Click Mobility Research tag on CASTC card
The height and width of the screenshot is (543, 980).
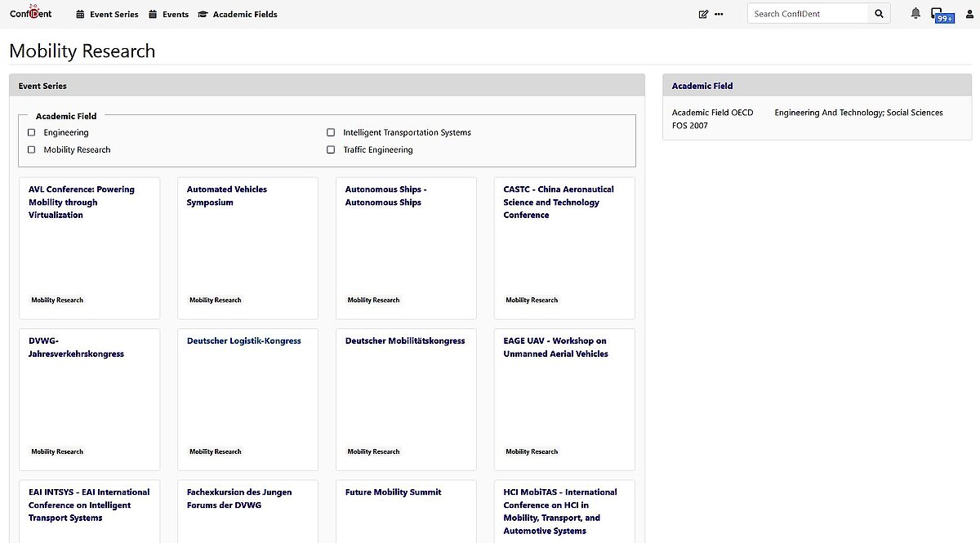tap(532, 300)
